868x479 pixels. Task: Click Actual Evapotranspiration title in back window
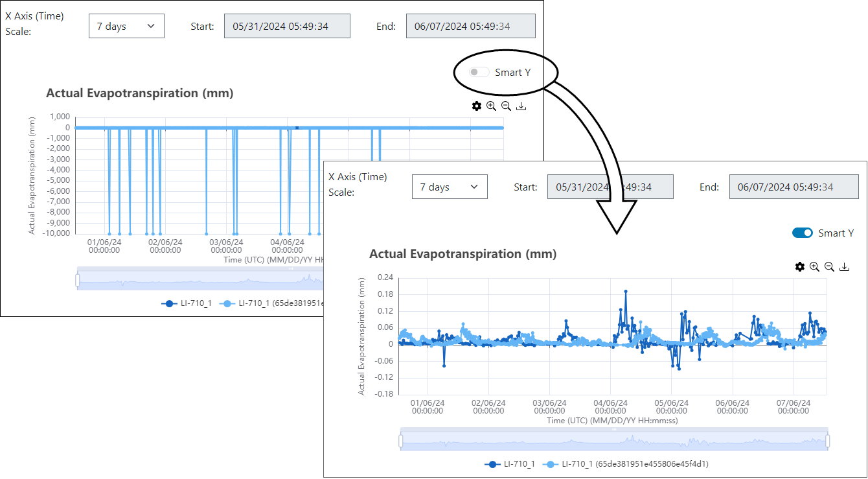pos(139,93)
